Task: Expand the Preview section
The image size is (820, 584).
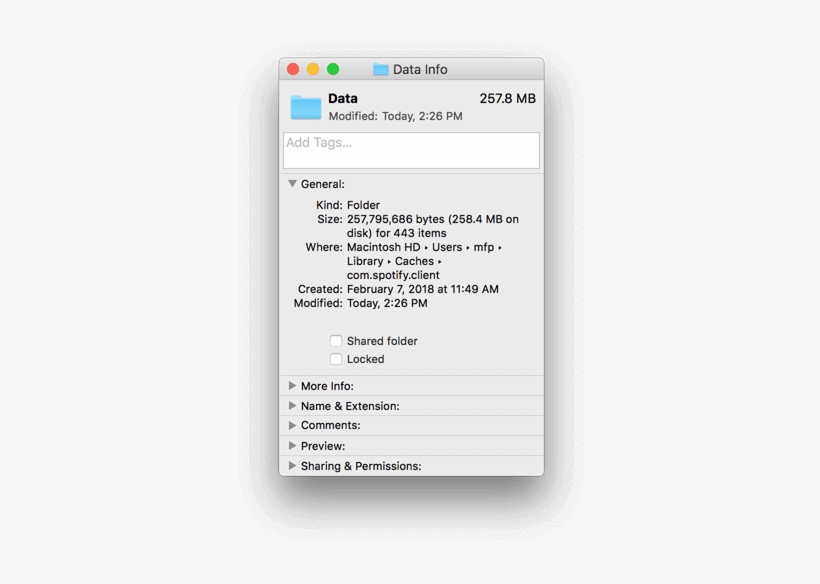Action: tap(292, 445)
